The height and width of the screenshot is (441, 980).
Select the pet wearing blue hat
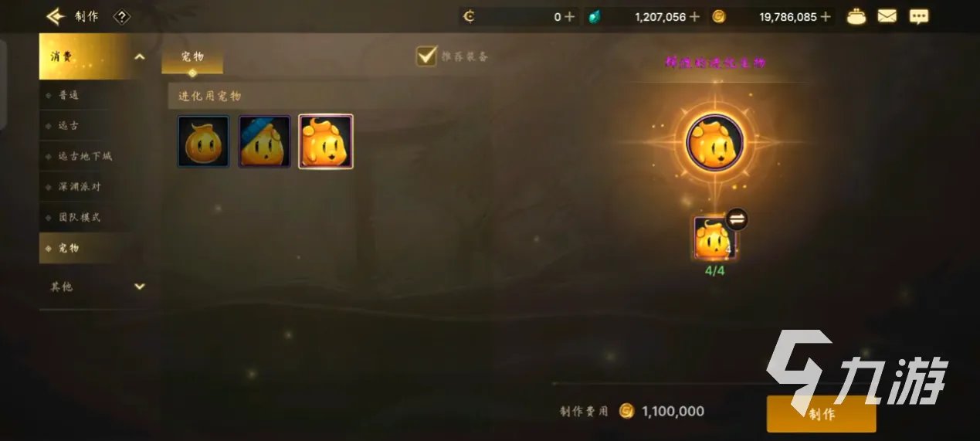[x=265, y=141]
